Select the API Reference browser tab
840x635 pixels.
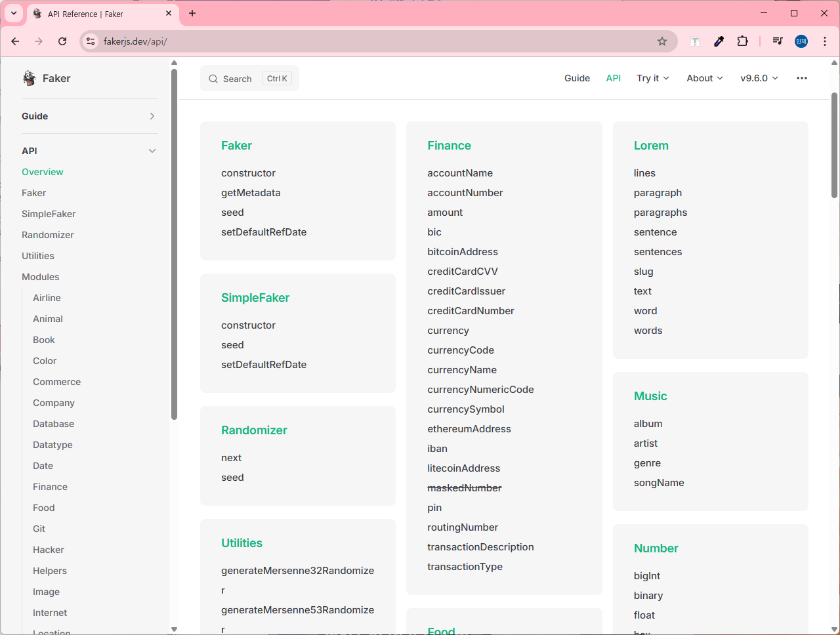pos(102,14)
